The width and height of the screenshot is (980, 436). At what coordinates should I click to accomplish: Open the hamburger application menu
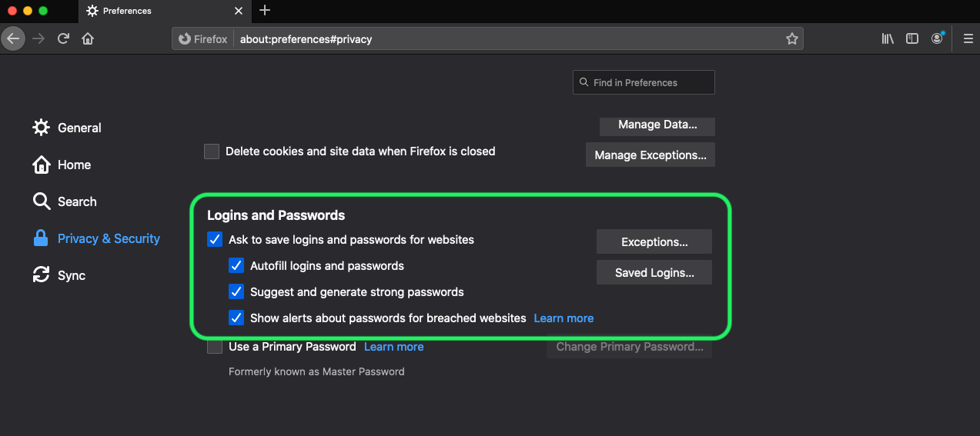tap(968, 38)
